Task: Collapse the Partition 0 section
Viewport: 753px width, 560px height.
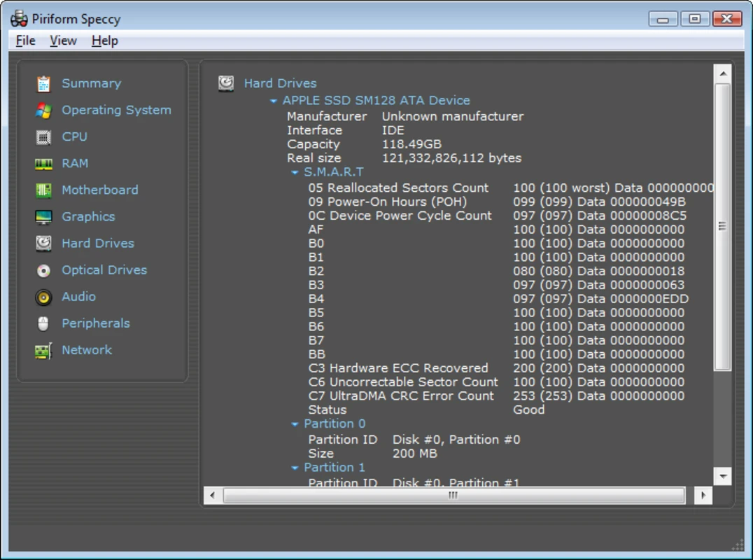Action: pos(295,423)
